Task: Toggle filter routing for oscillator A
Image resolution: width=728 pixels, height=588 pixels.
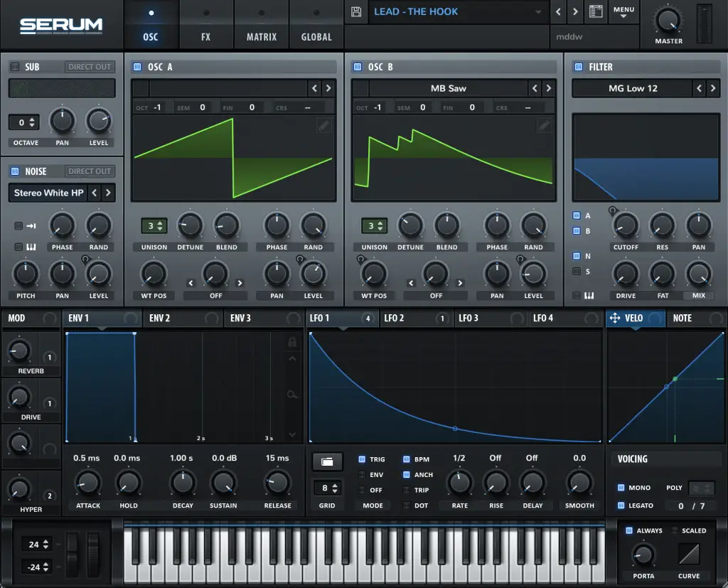Action: [x=577, y=215]
